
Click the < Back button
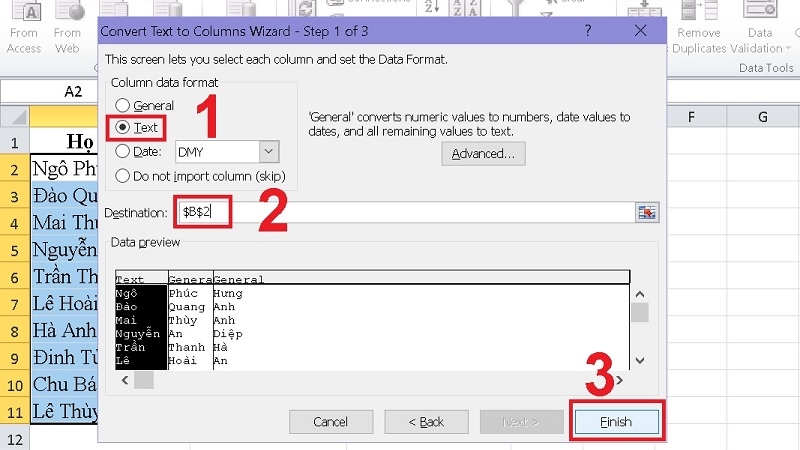tap(426, 422)
